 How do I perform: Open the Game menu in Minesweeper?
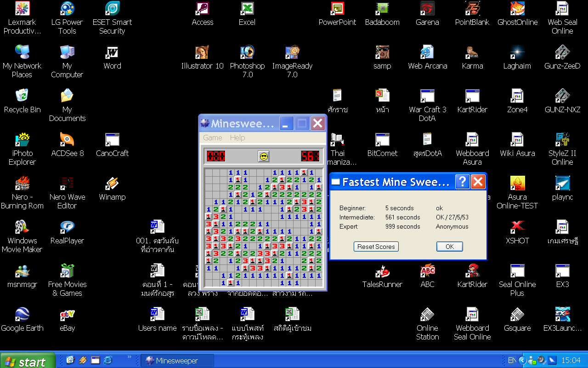pyautogui.click(x=213, y=138)
